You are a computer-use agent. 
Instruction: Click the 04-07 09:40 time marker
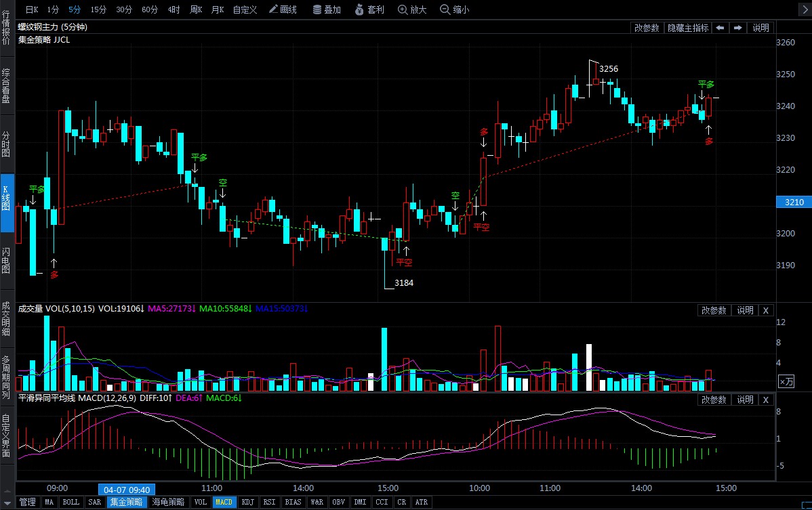pyautogui.click(x=126, y=490)
